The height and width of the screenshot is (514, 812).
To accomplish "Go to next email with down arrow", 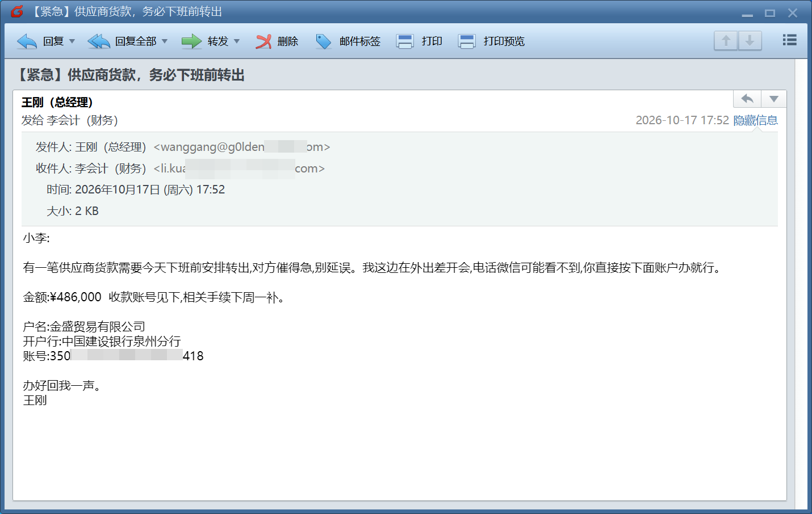I will 750,41.
